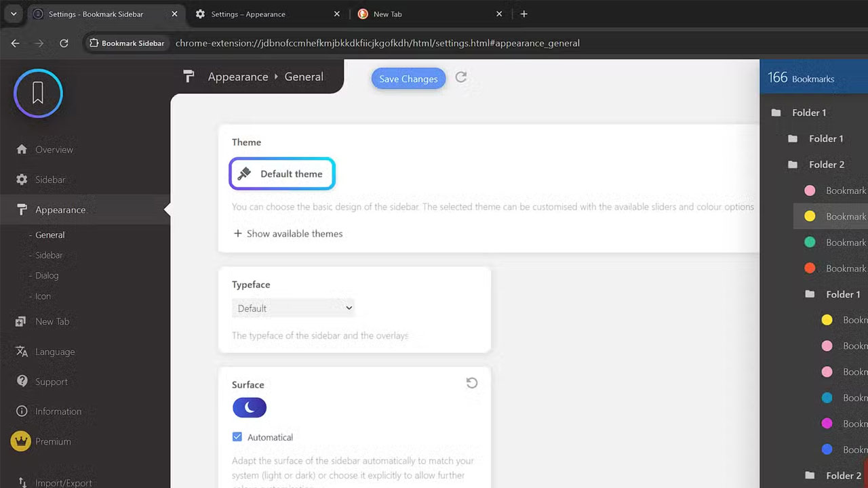This screenshot has width=868, height=488.
Task: Expand Show available themes
Action: (x=288, y=234)
